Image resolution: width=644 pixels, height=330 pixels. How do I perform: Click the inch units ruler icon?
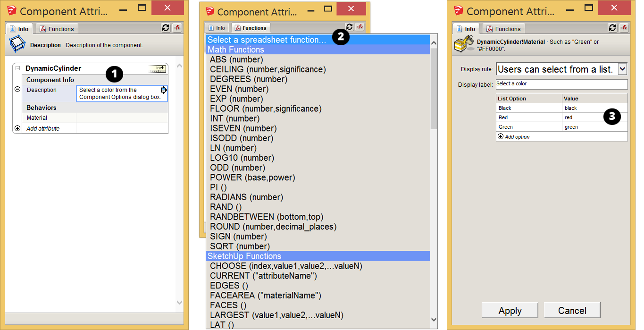(x=158, y=69)
